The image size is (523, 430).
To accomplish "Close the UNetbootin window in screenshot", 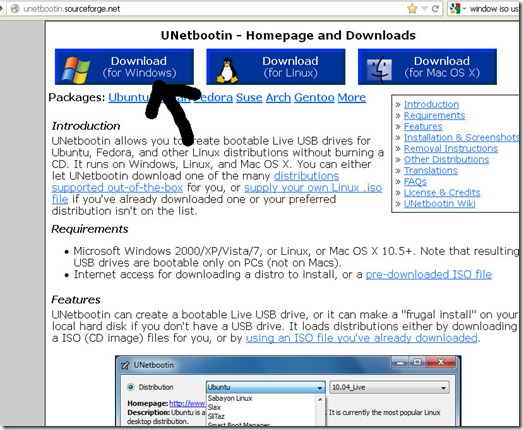I will point(441,362).
